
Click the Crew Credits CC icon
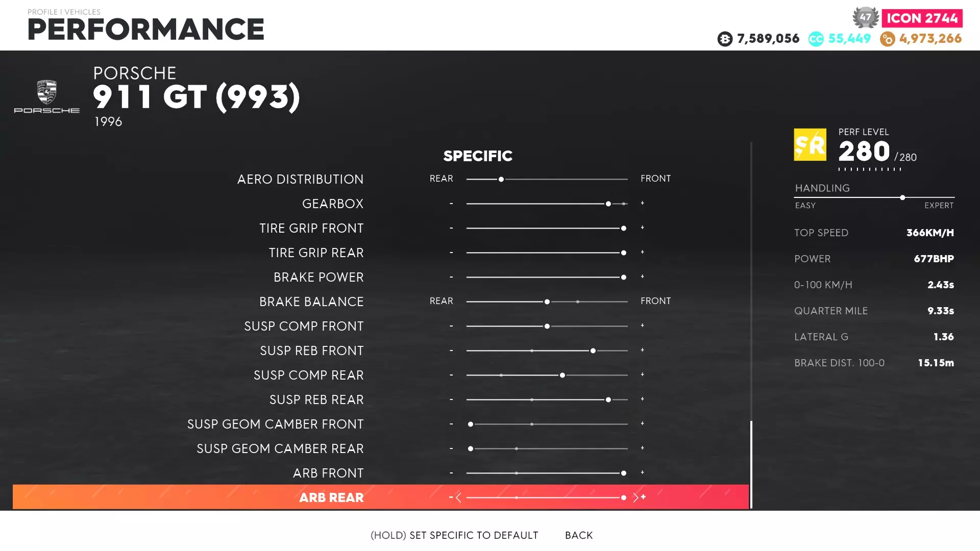click(x=816, y=39)
